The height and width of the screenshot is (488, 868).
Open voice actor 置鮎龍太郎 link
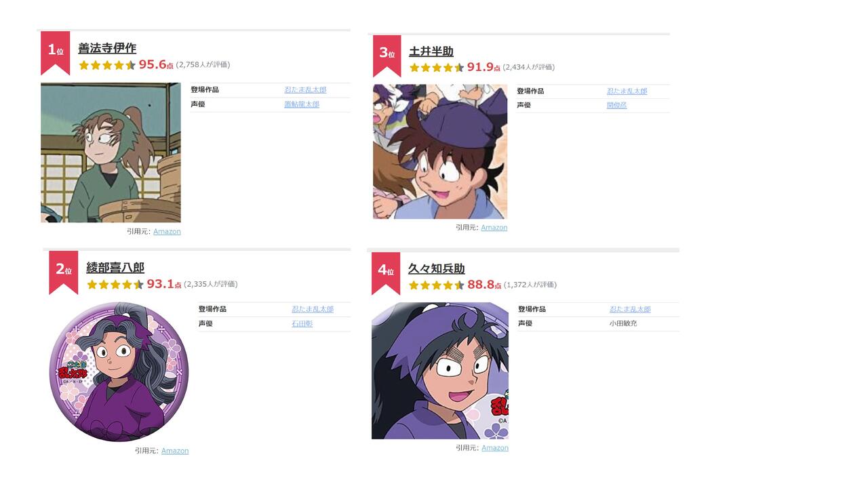pyautogui.click(x=302, y=104)
